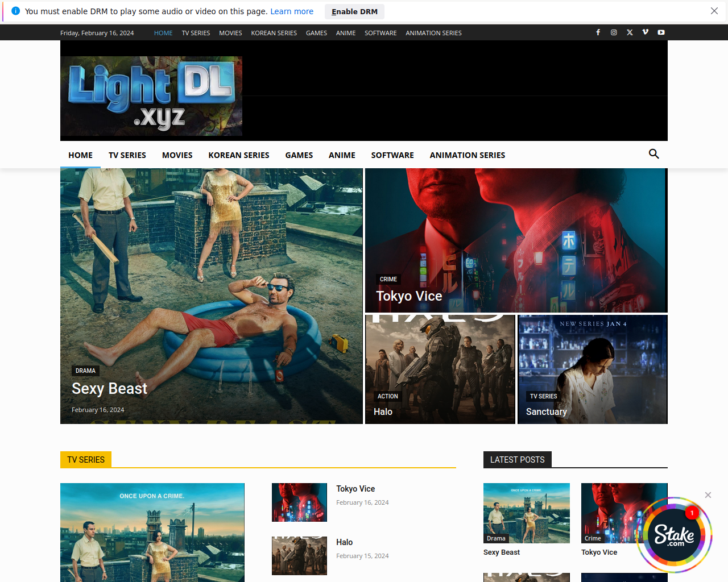
Task: Open the Tokyo Vice featured banner title
Action: point(409,296)
